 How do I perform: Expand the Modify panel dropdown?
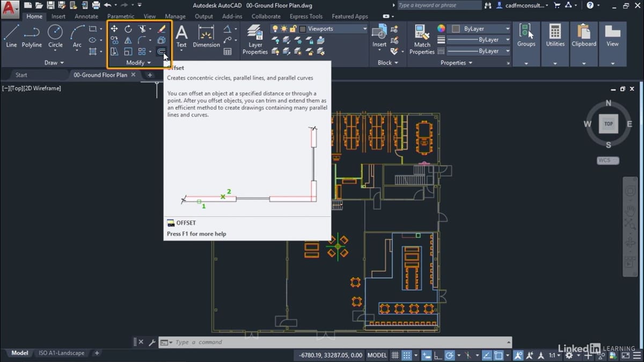138,63
